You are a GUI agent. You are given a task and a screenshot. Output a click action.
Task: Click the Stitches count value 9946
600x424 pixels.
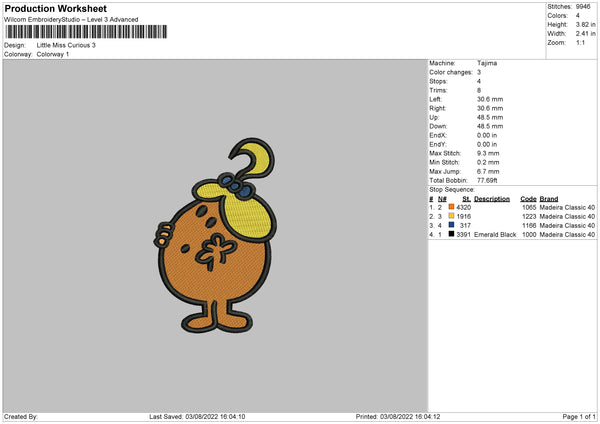[583, 7]
